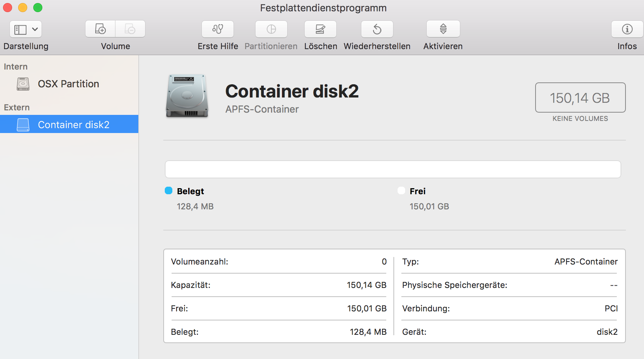This screenshot has height=359, width=644.
Task: Click the Aktivieren mount icon
Action: click(x=443, y=29)
